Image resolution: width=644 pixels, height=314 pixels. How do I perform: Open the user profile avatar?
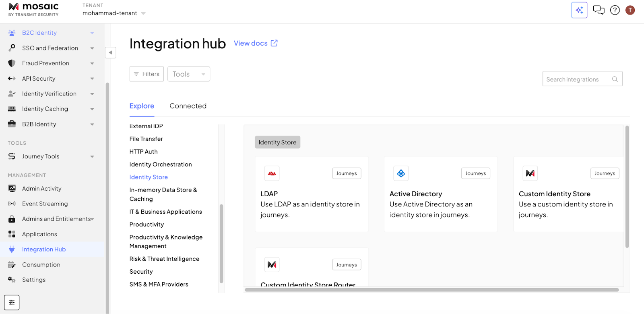pos(630,10)
